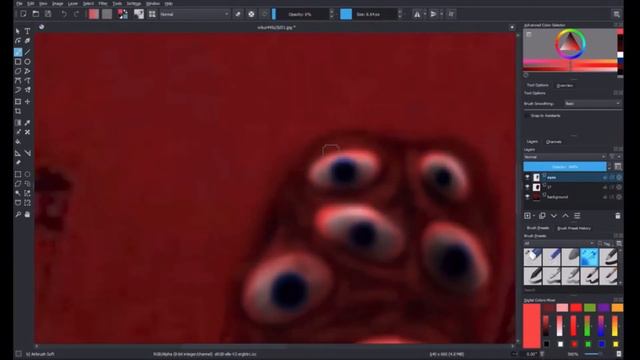Select the Freehand Brush tool
The height and width of the screenshot is (360, 640).
(x=18, y=52)
